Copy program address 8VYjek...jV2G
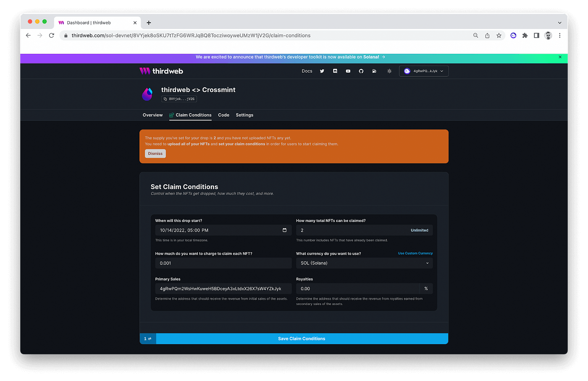The height and width of the screenshot is (381, 588). 179,99
